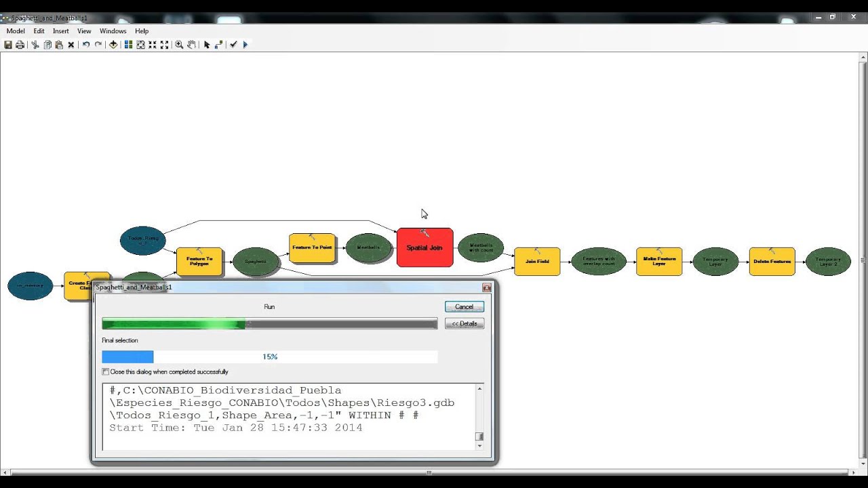The width and height of the screenshot is (868, 488).
Task: Use the Fixed Zoom Out icon
Action: [x=164, y=45]
